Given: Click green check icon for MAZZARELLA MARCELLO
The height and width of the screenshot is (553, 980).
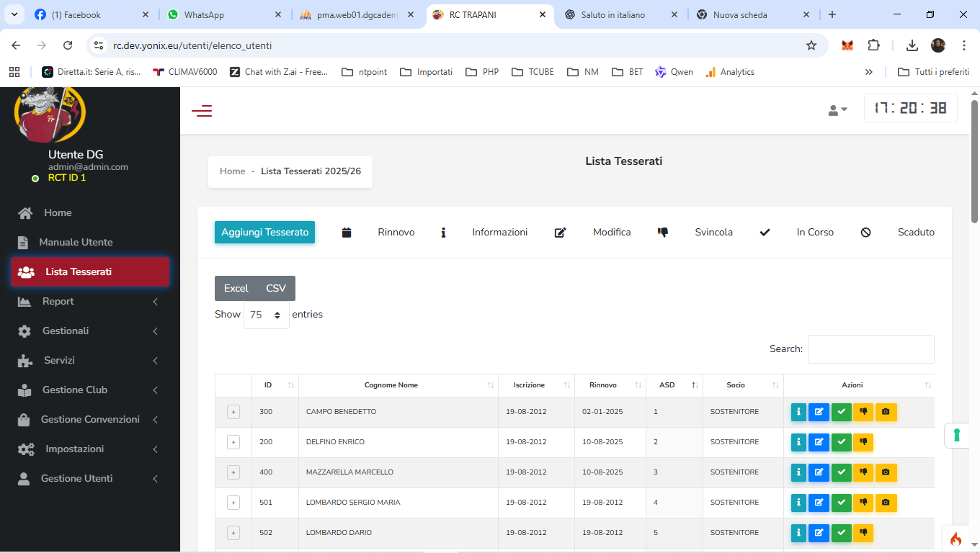Looking at the screenshot, I should pos(841,472).
